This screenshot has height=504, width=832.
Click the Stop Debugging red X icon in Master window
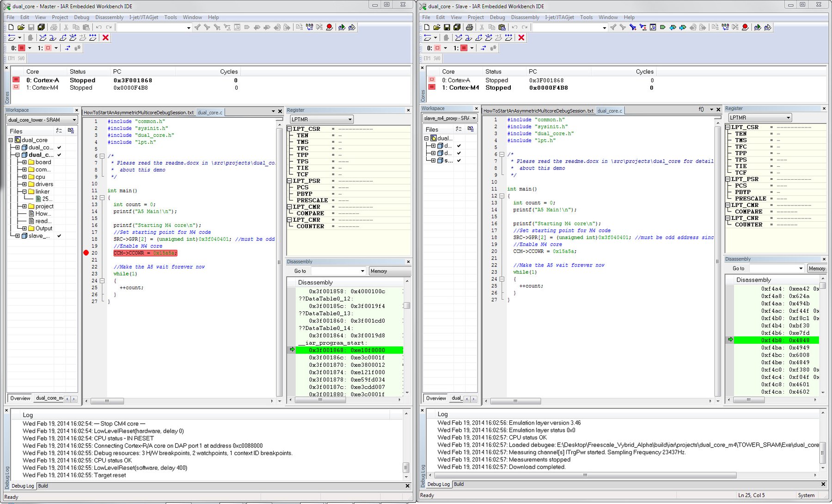coord(105,38)
